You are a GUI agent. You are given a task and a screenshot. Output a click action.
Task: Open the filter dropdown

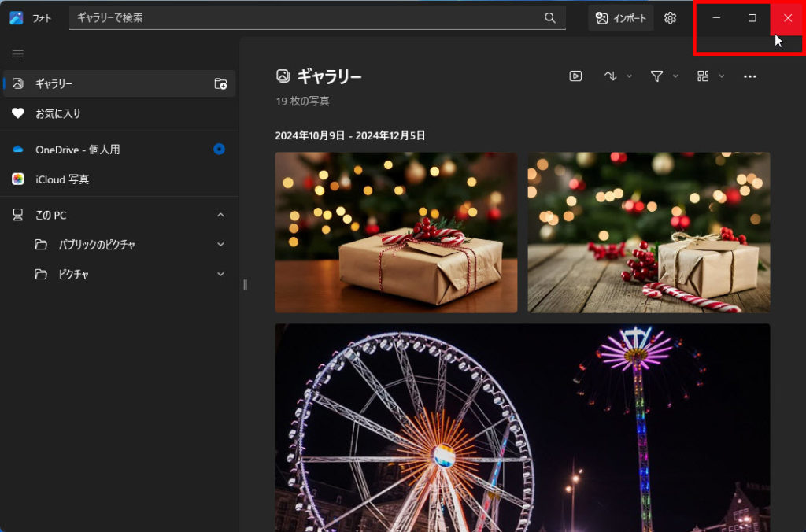tap(664, 76)
